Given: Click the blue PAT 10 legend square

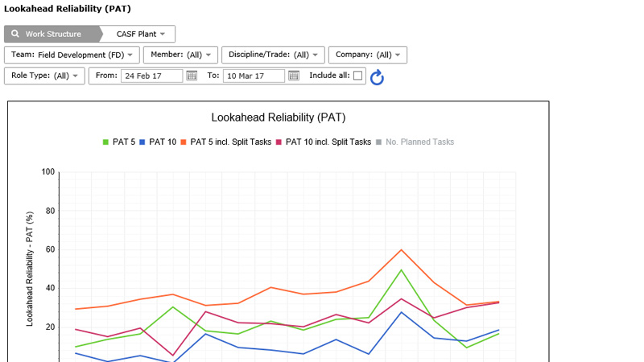Looking at the screenshot, I should click(142, 142).
